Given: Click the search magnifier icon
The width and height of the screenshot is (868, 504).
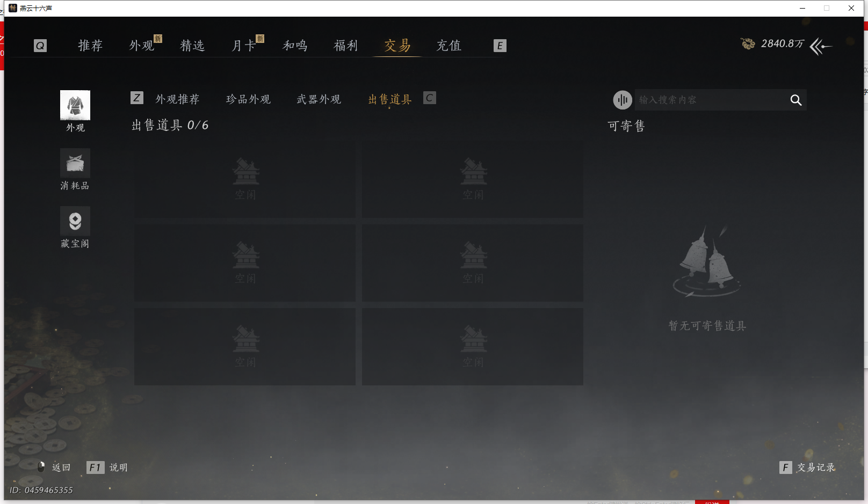Looking at the screenshot, I should (x=795, y=100).
